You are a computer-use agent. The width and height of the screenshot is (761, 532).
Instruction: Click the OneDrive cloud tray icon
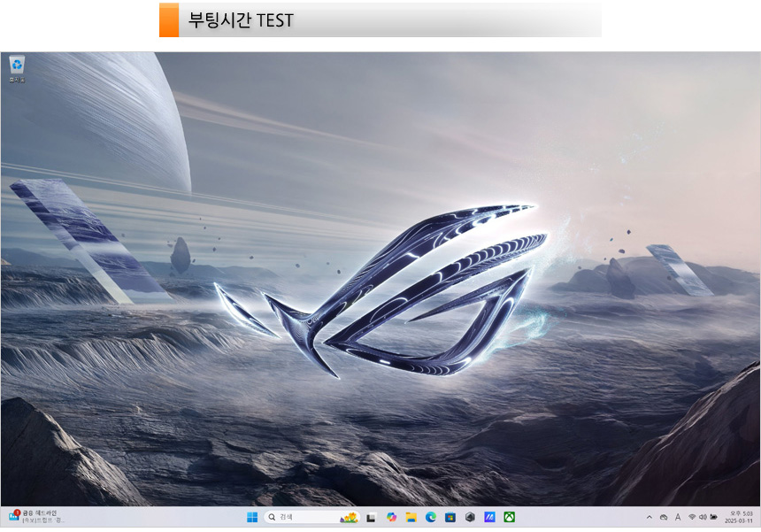click(x=664, y=517)
